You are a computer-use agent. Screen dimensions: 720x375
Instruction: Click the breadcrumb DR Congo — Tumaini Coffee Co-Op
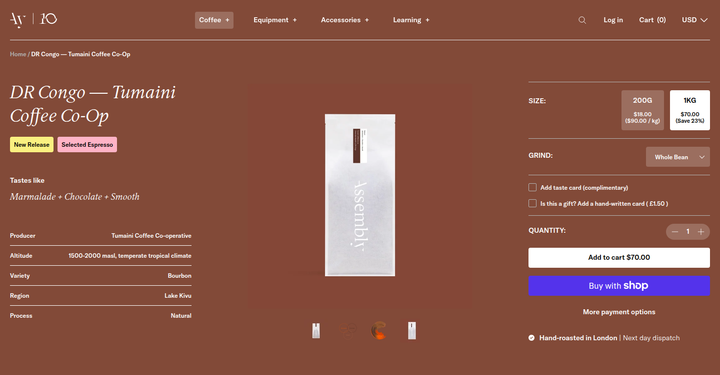point(81,54)
